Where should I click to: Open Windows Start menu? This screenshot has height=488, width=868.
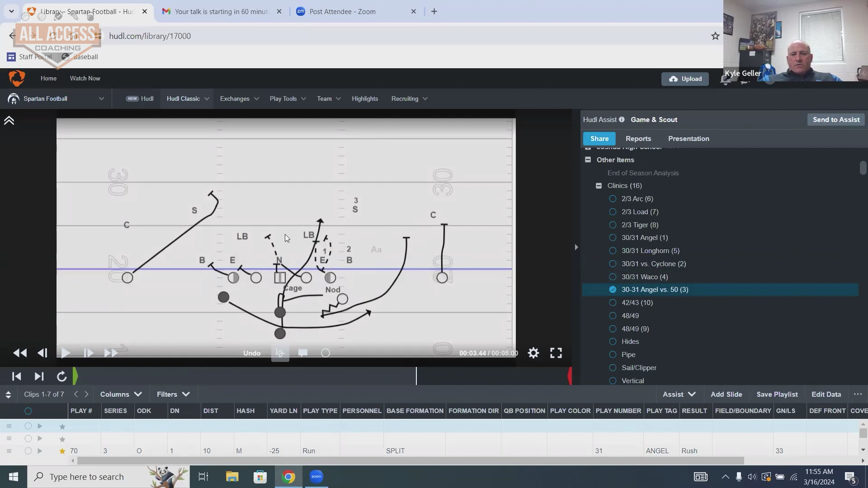pos(14,477)
